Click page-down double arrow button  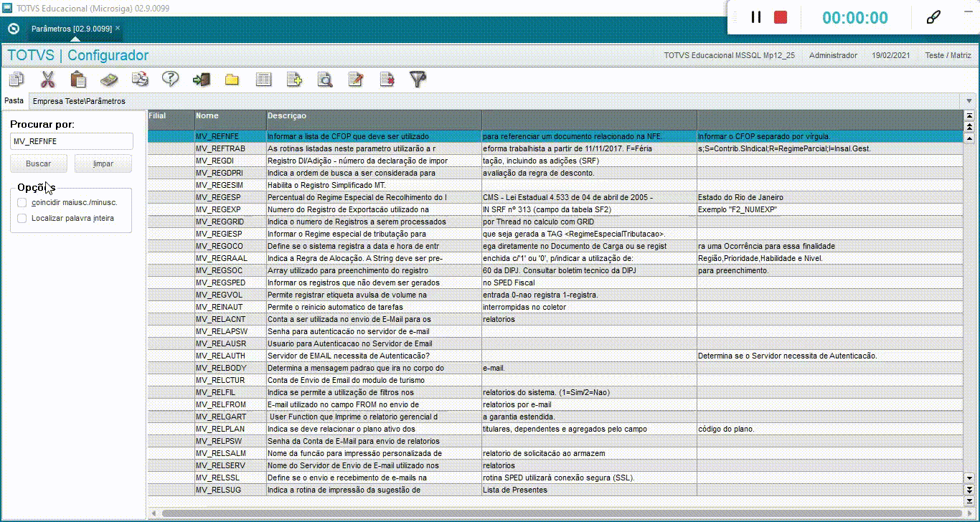[x=970, y=488]
